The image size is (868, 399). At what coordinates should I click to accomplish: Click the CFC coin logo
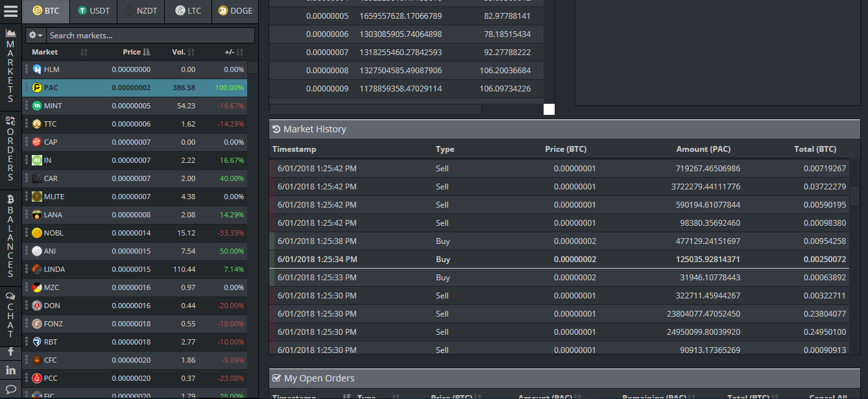pyautogui.click(x=37, y=360)
